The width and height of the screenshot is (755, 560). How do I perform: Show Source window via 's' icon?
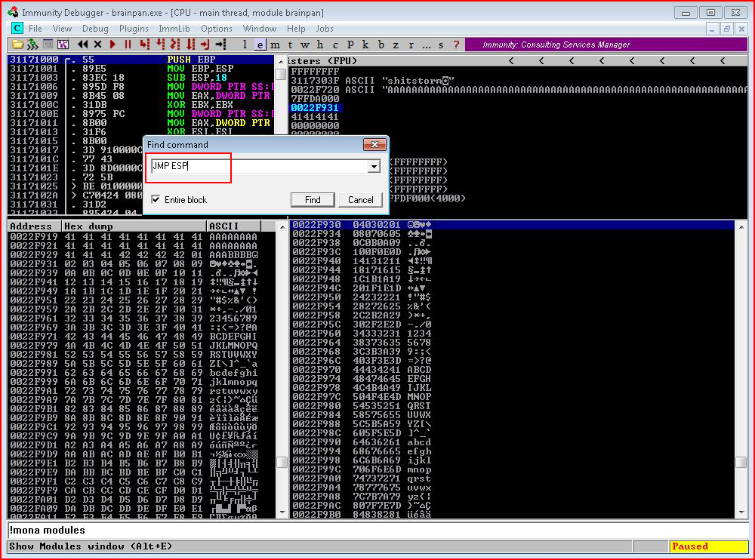441,45
